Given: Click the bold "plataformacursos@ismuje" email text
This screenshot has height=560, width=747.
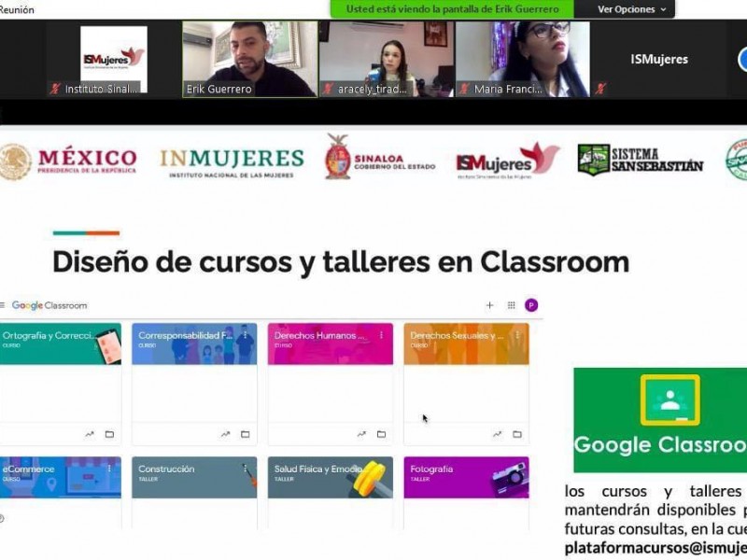Looking at the screenshot, I should [655, 548].
